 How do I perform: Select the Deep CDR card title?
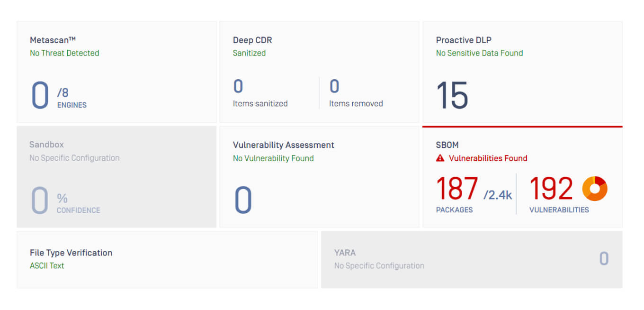(x=252, y=40)
